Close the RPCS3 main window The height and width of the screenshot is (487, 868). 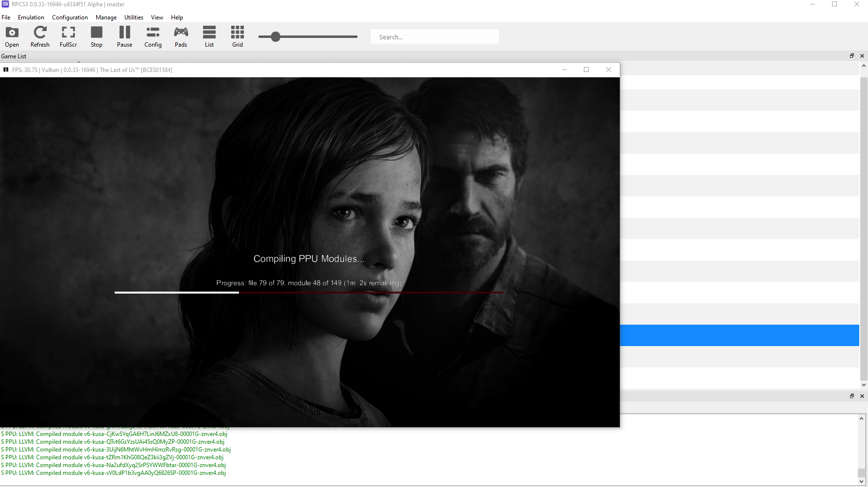[x=857, y=4]
